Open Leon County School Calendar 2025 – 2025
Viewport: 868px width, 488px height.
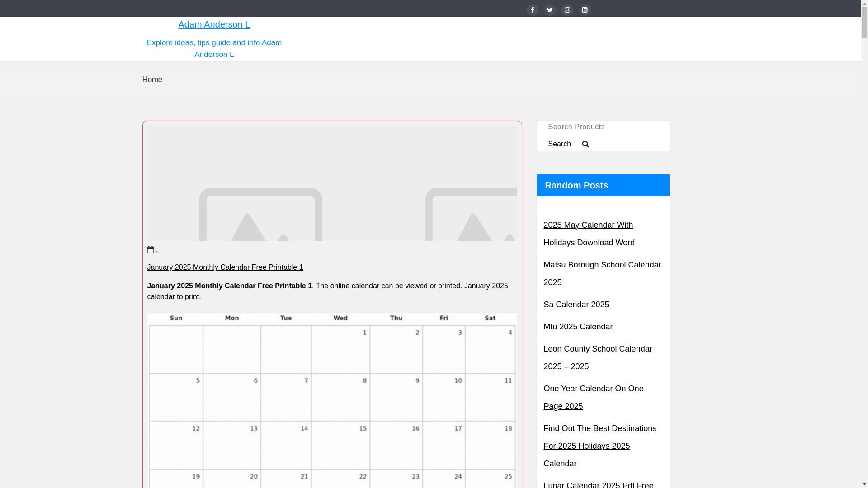pos(598,357)
